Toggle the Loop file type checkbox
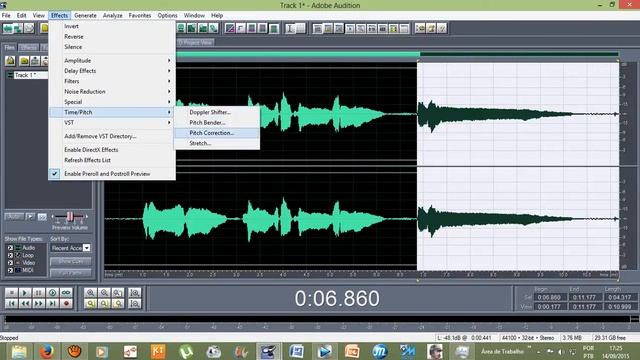Screen dimensions: 640x360 [10, 255]
